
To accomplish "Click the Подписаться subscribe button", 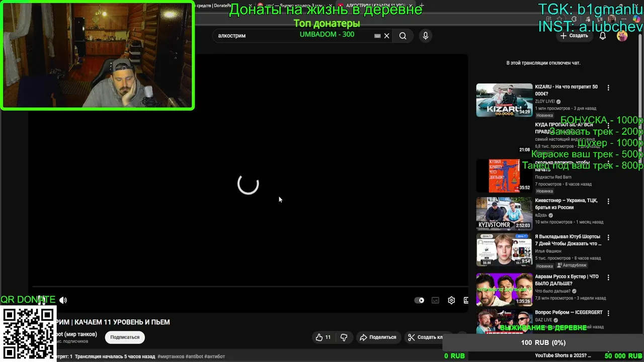I will tap(125, 337).
